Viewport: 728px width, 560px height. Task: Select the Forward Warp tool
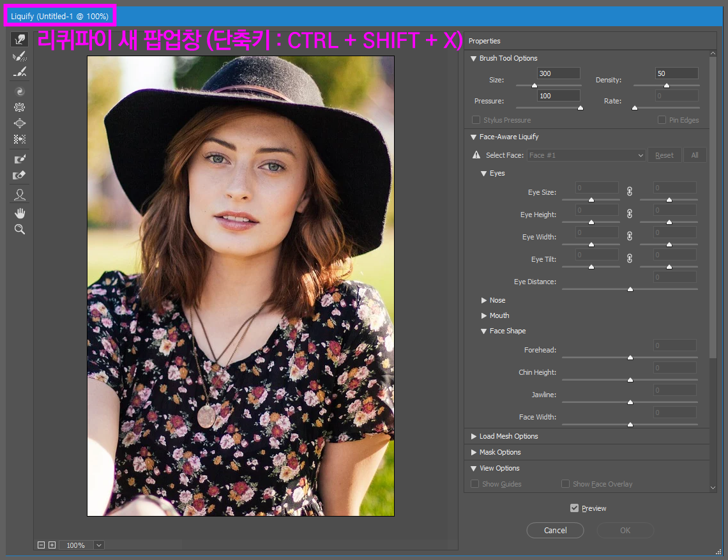[20, 40]
